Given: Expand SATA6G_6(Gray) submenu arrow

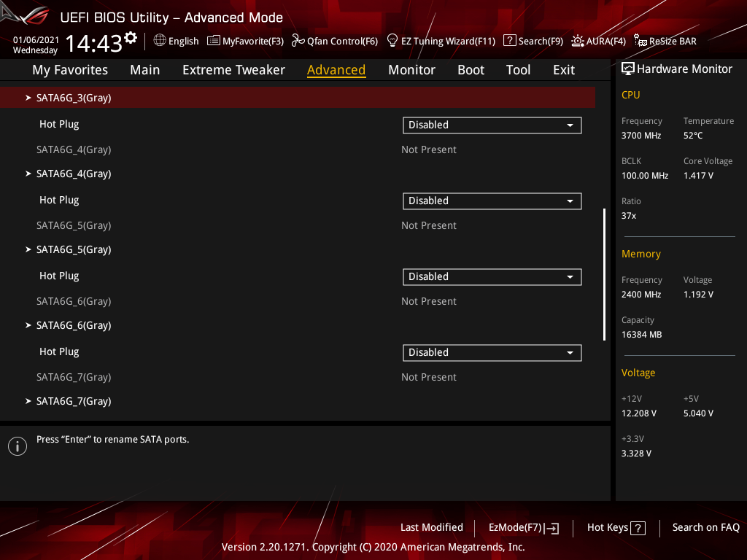Looking at the screenshot, I should pos(28,325).
